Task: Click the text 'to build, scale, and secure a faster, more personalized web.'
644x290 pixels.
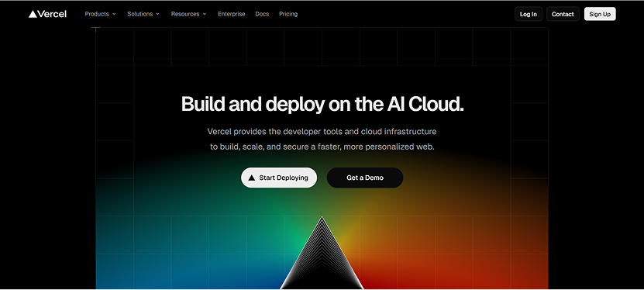Action: pos(322,147)
